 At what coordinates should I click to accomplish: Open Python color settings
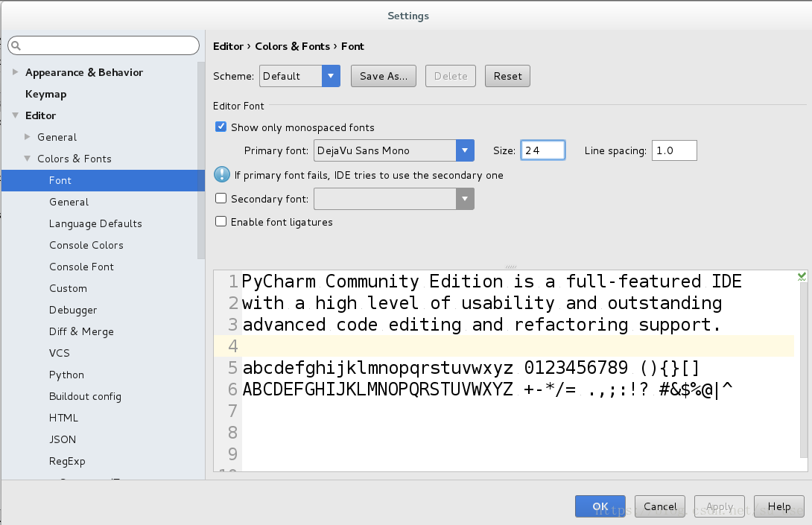pyautogui.click(x=66, y=375)
